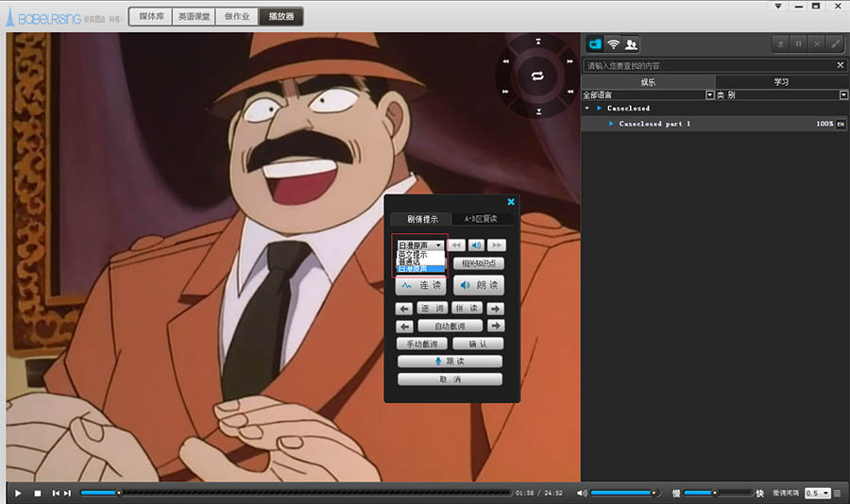This screenshot has height=504, width=850.
Task: Select the 播放器 player tab
Action: click(280, 16)
